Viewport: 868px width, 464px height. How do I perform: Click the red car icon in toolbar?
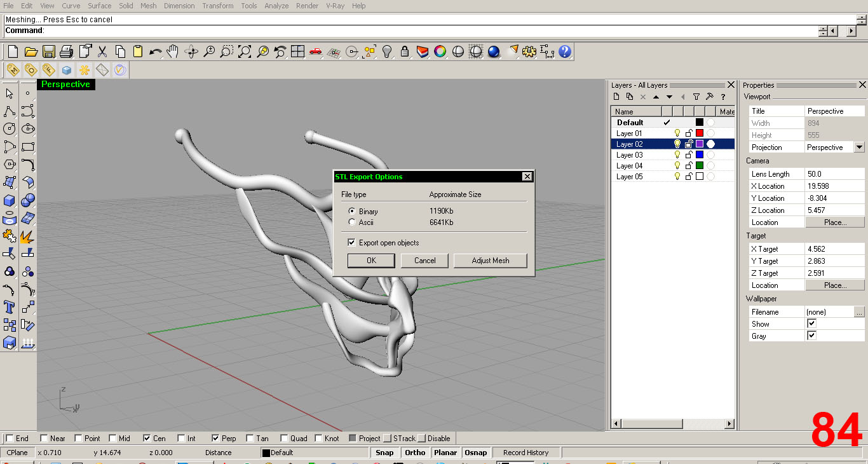coord(315,52)
